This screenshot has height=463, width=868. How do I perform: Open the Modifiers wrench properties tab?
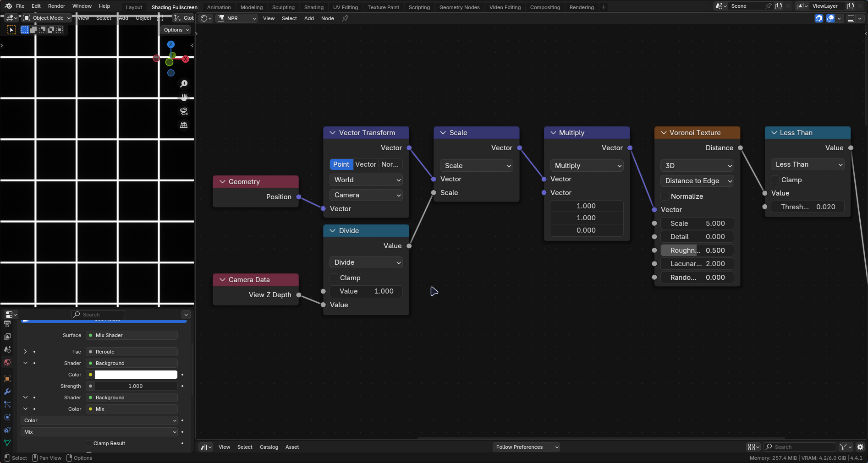coord(7,392)
